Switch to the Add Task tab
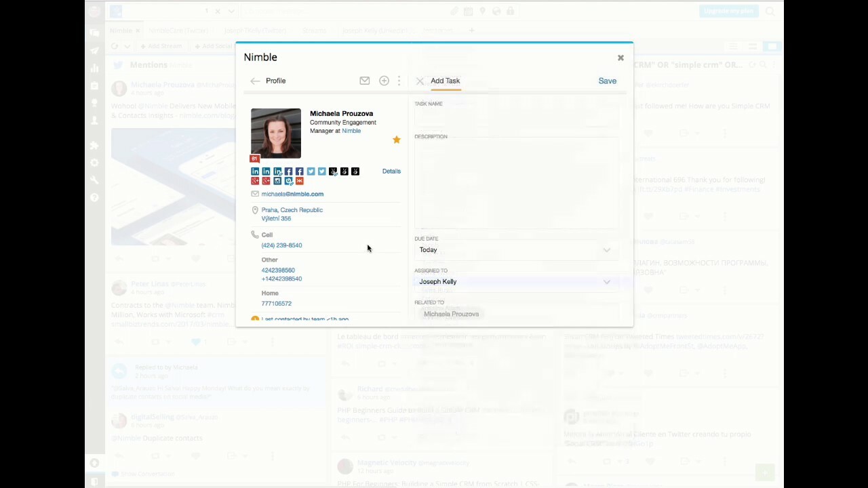868x488 pixels. pos(445,81)
